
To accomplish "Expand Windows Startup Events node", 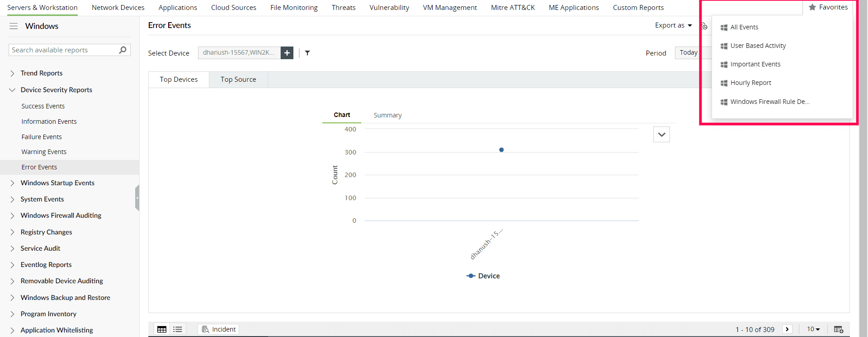I will (12, 183).
